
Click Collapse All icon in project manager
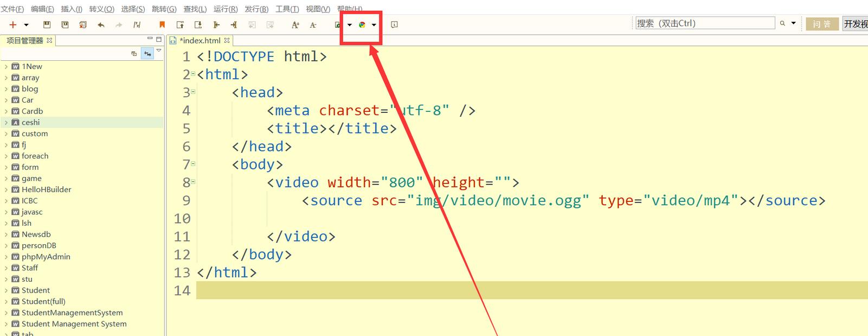[x=134, y=53]
